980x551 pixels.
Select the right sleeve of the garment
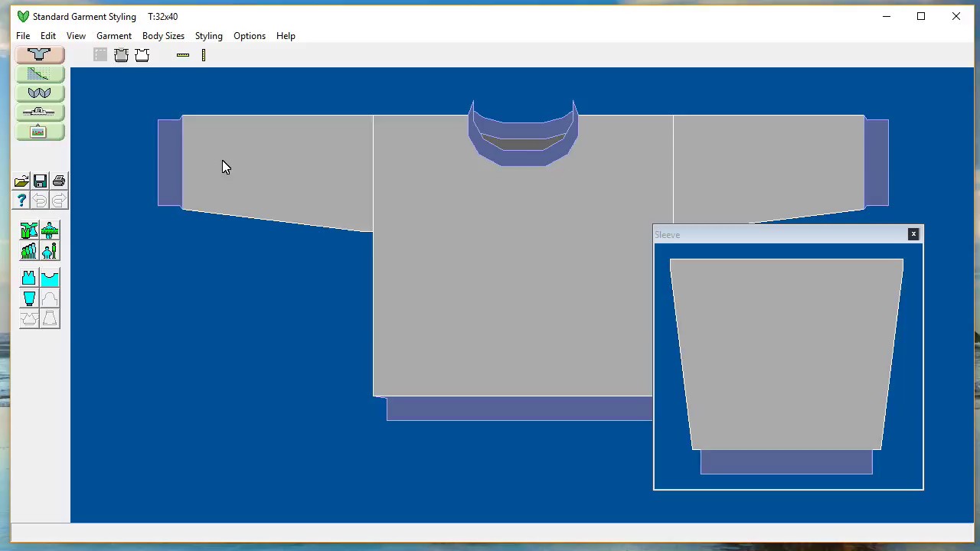coord(769,168)
